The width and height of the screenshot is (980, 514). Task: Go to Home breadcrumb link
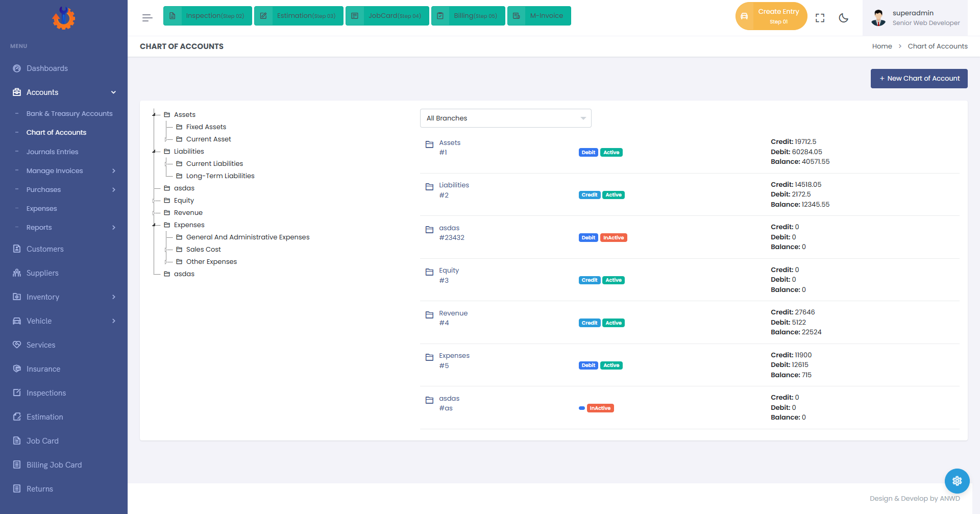coord(882,46)
